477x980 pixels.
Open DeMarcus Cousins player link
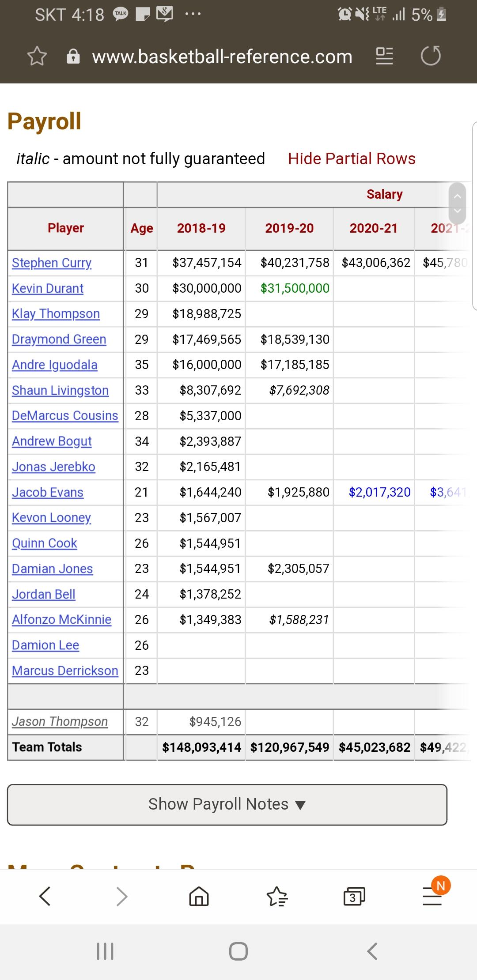(x=65, y=415)
